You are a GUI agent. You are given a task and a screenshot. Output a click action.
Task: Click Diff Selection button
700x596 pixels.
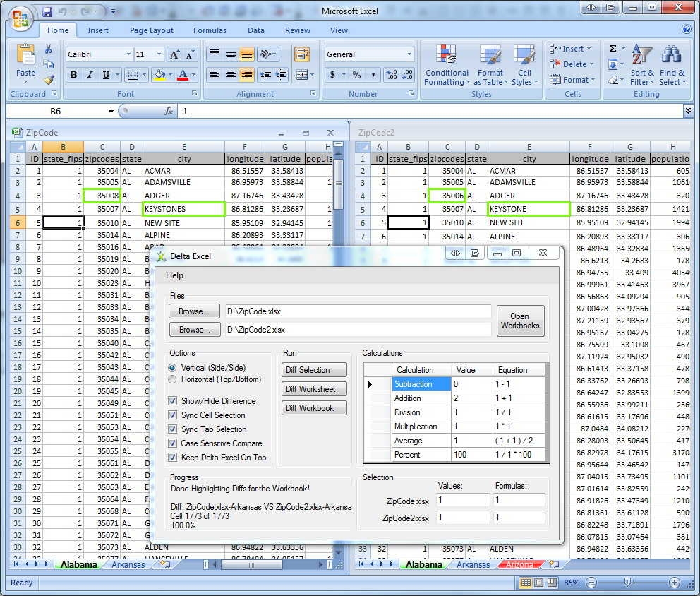pyautogui.click(x=314, y=370)
